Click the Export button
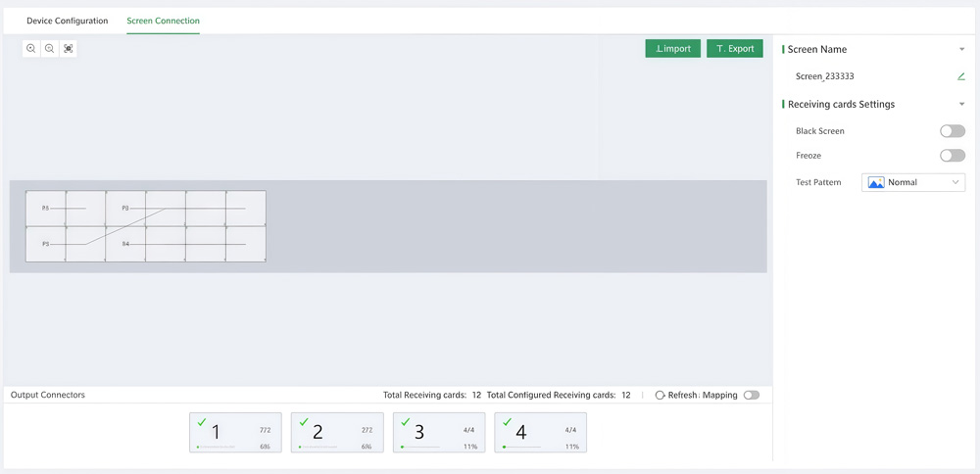 tap(734, 48)
